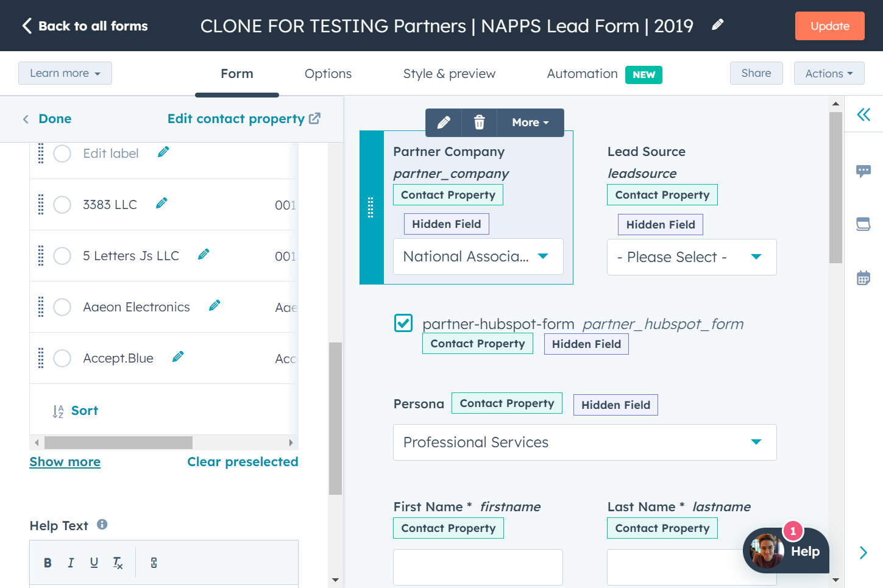
Task: Edit the Aaeon Electronics option label
Action: (x=215, y=305)
